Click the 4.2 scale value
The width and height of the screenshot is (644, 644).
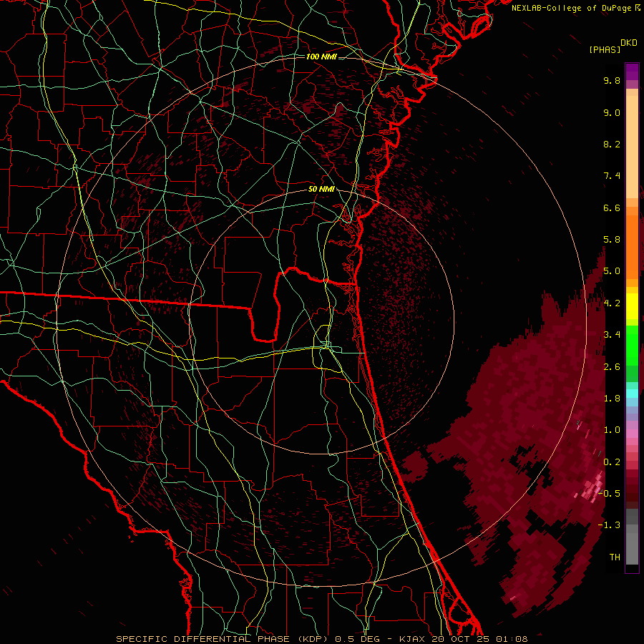[x=612, y=303]
